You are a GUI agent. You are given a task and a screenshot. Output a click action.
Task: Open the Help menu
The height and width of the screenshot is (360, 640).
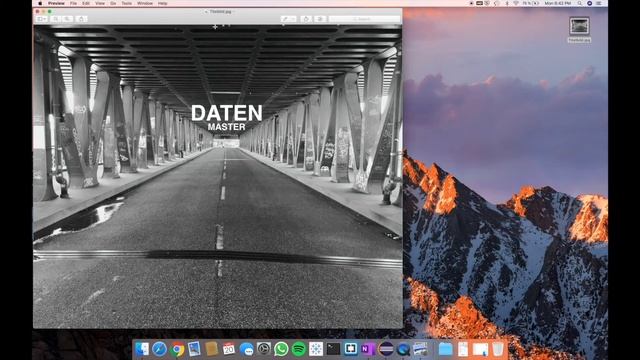[162, 3]
